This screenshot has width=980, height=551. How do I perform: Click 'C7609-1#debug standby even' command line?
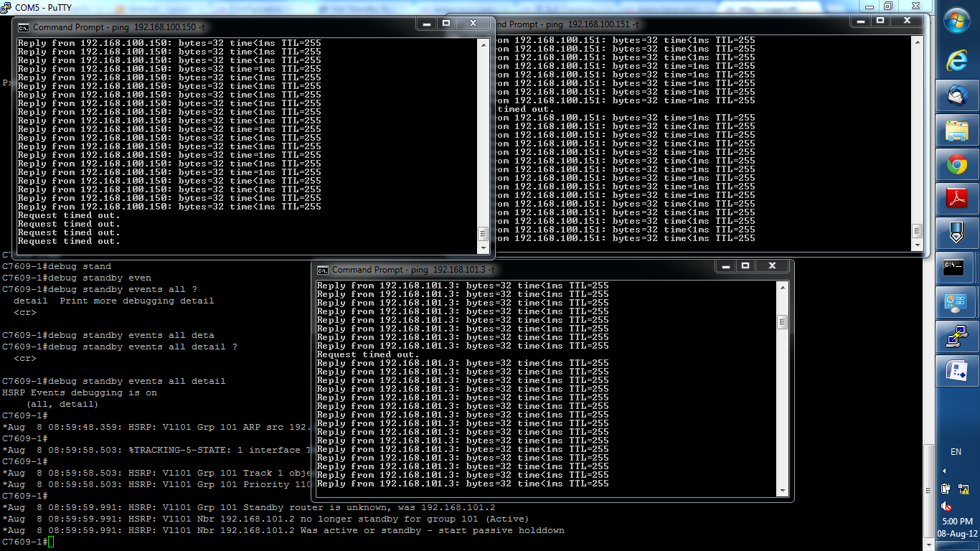(x=77, y=278)
